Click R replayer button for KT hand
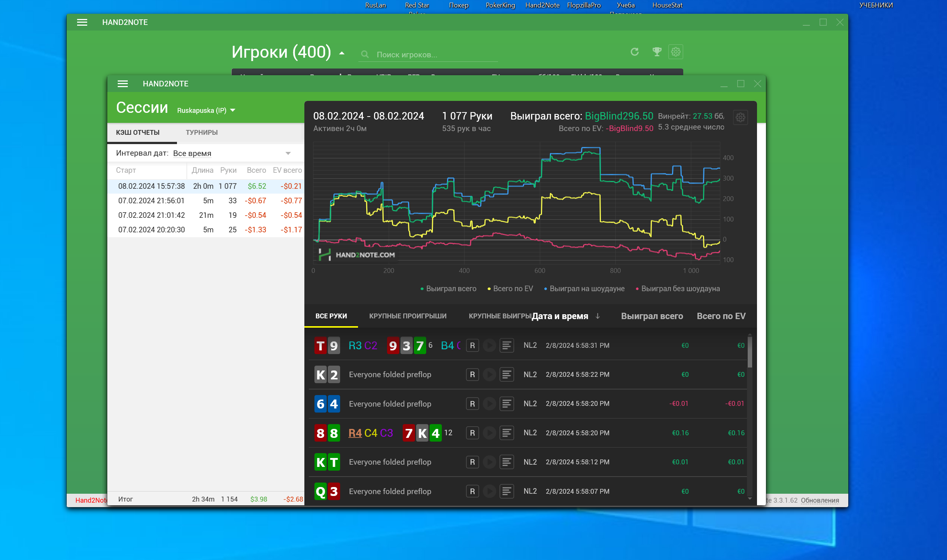The image size is (947, 560). (x=472, y=462)
